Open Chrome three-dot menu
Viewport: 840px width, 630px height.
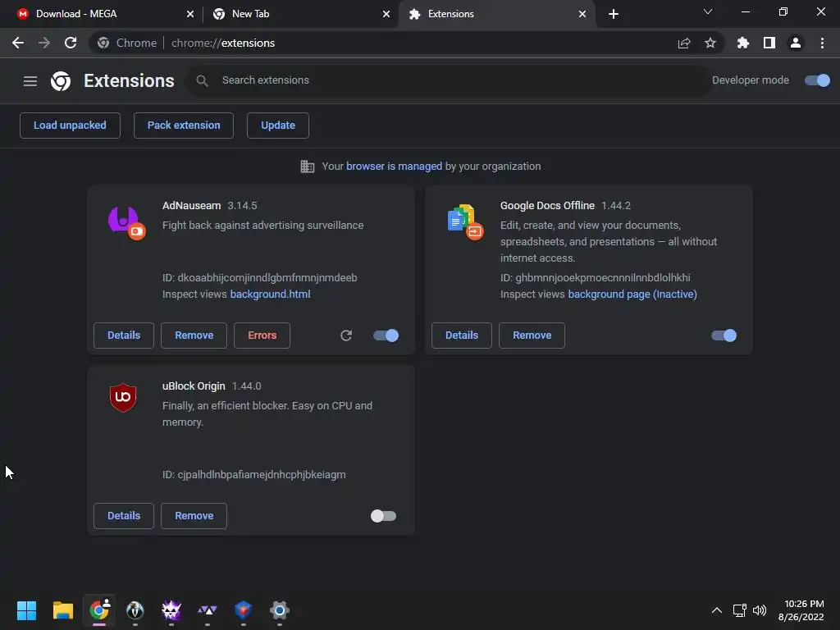pos(822,43)
